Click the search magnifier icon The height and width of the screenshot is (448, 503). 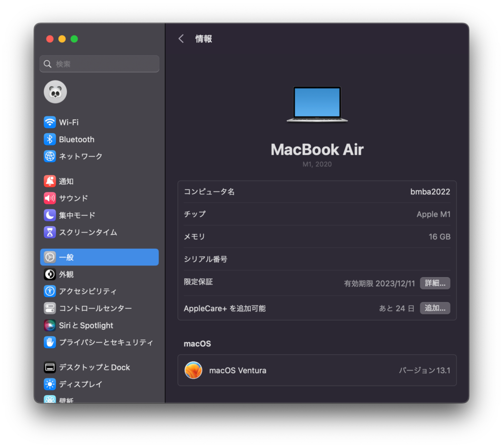point(48,64)
